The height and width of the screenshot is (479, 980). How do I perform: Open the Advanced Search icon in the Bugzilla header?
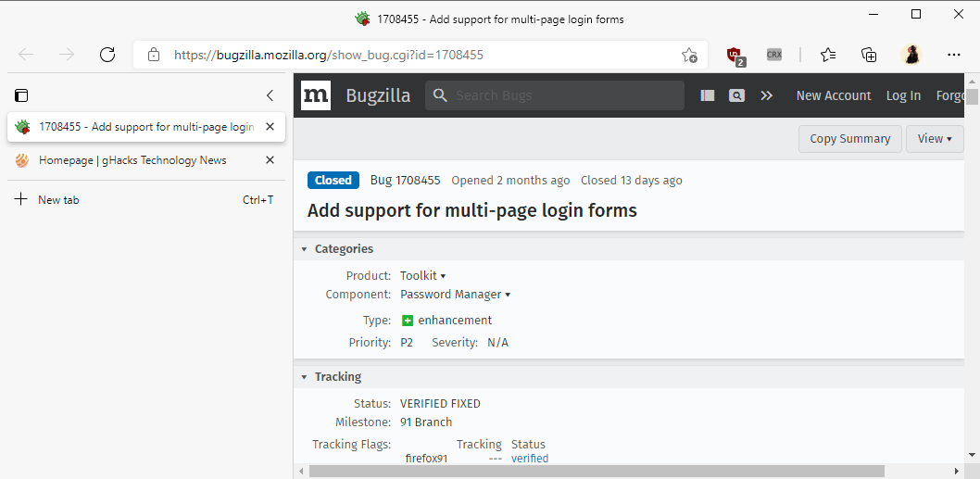[x=737, y=95]
